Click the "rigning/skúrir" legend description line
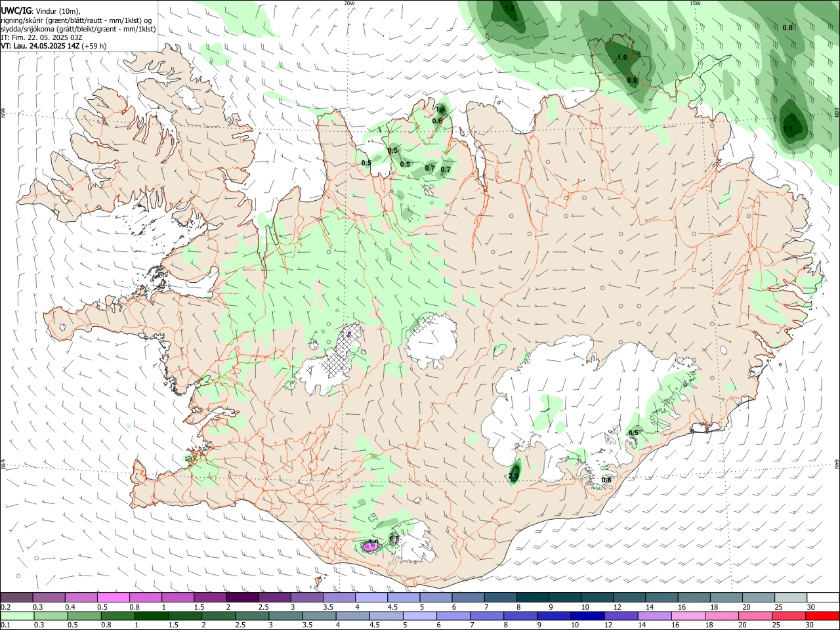The width and height of the screenshot is (840, 630). point(77,20)
